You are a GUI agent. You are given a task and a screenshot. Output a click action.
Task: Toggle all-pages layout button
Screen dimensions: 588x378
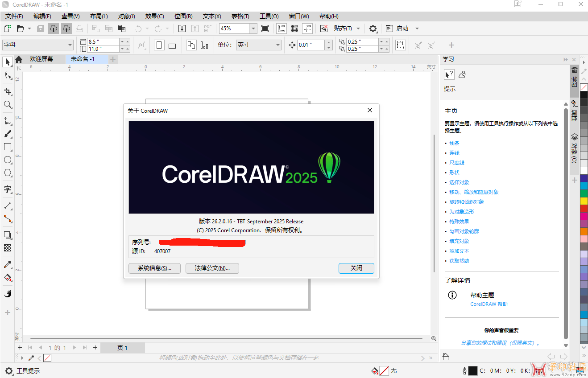click(x=191, y=45)
